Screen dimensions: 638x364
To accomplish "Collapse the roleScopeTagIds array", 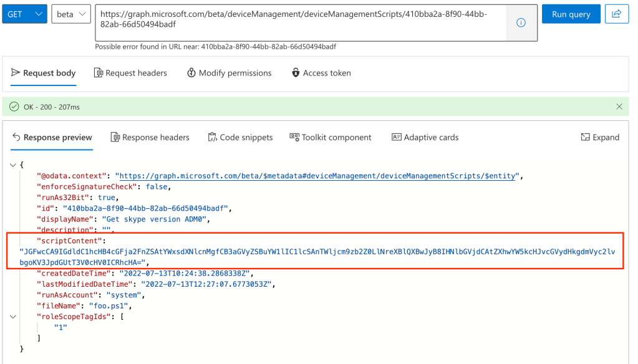I will pyautogui.click(x=14, y=317).
